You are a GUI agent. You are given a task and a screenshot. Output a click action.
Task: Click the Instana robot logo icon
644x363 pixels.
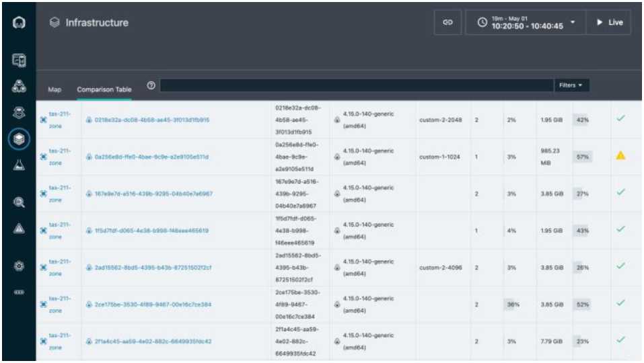pyautogui.click(x=20, y=22)
